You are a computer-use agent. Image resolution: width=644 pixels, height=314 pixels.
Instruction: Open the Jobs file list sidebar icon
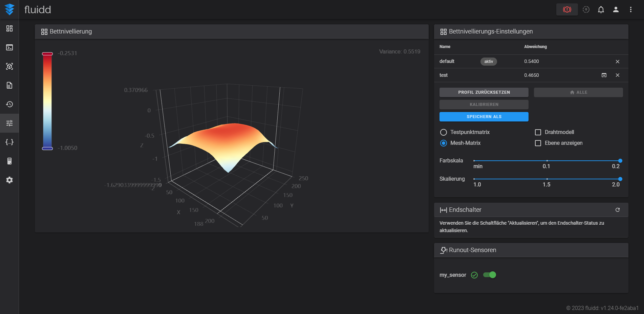point(9,85)
